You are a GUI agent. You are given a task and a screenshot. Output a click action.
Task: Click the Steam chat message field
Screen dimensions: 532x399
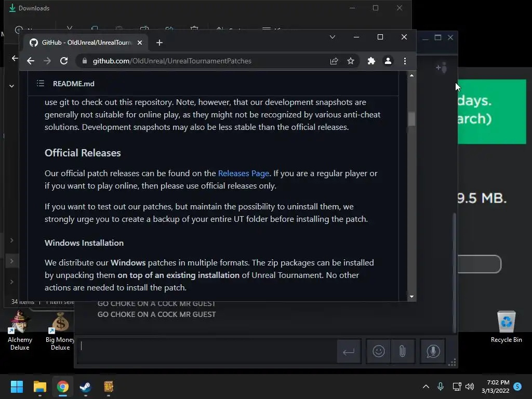click(x=206, y=351)
